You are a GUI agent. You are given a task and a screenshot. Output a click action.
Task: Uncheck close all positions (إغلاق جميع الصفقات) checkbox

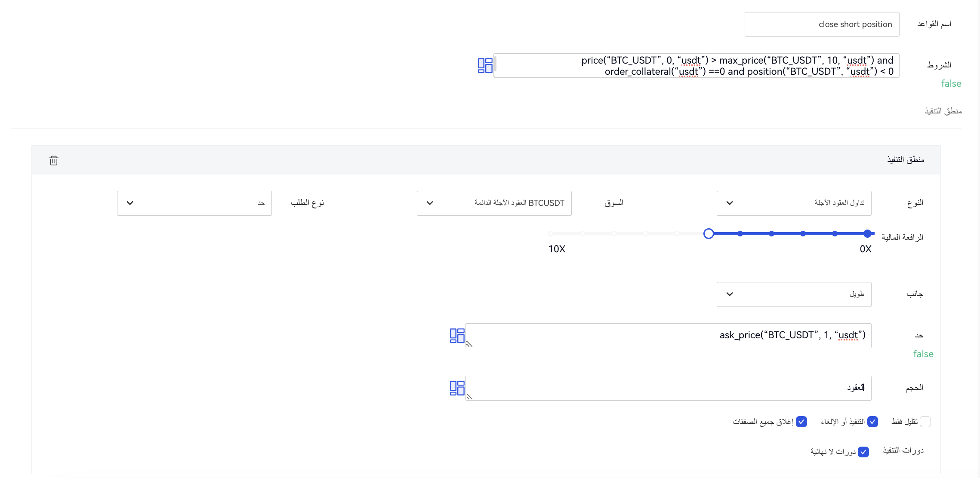[x=801, y=422]
